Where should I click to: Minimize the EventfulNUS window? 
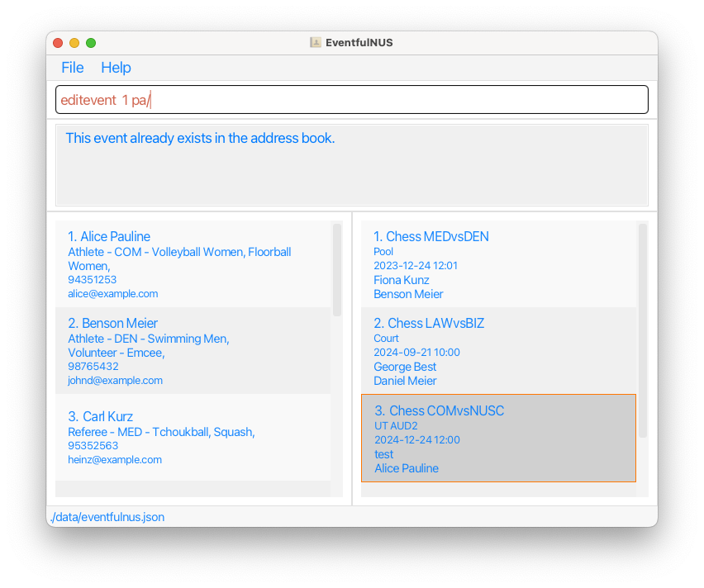click(74, 43)
